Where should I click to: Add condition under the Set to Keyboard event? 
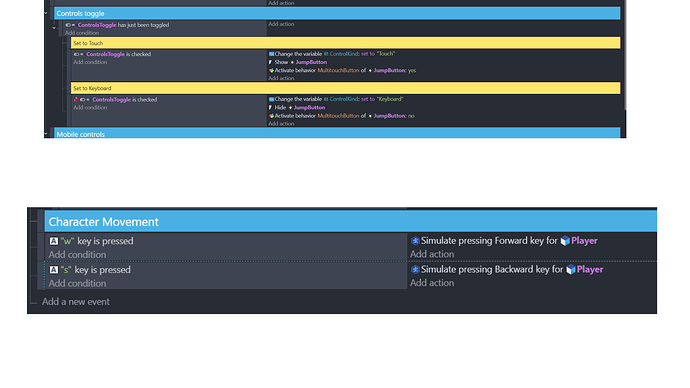[90, 107]
